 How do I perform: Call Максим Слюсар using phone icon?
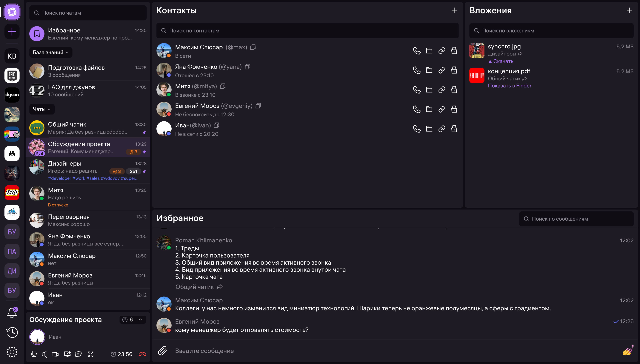[x=417, y=51]
